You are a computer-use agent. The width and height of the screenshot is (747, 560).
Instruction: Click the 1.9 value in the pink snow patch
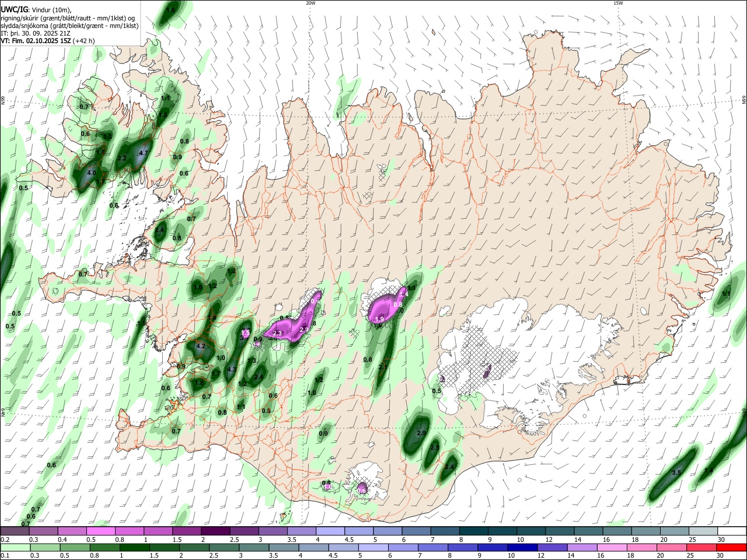(x=379, y=319)
